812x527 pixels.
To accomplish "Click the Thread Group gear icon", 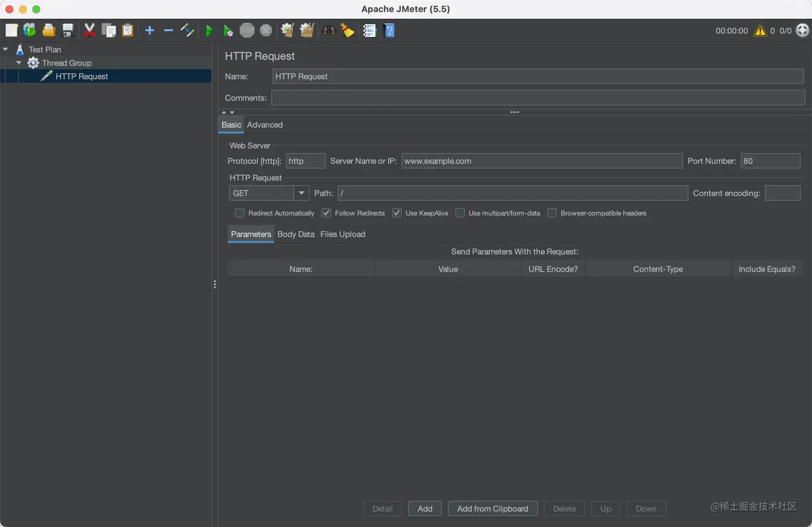I will coord(33,63).
